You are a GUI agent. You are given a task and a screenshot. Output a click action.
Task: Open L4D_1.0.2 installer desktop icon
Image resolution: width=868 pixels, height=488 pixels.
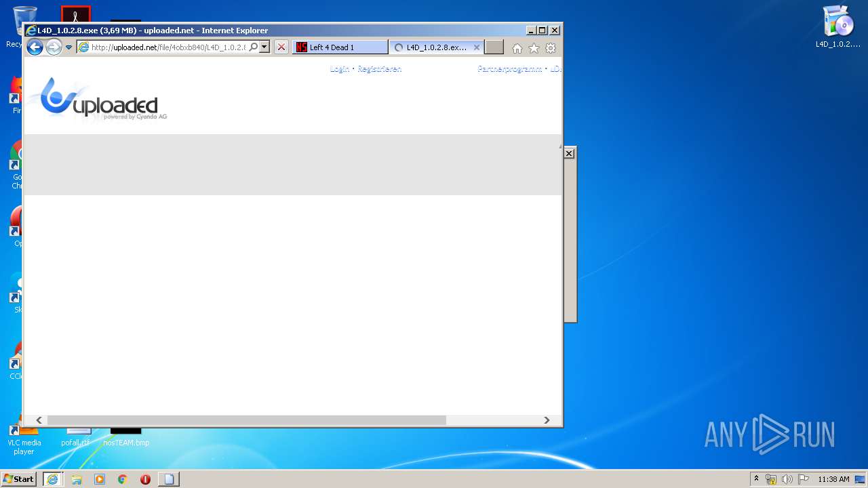pyautogui.click(x=838, y=27)
